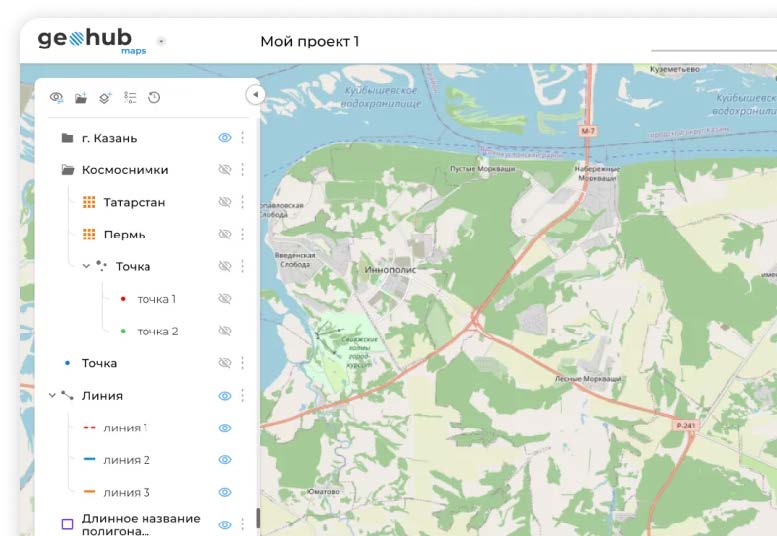
Task: Collapse the Линия layer group chevron
Action: pyautogui.click(x=52, y=395)
